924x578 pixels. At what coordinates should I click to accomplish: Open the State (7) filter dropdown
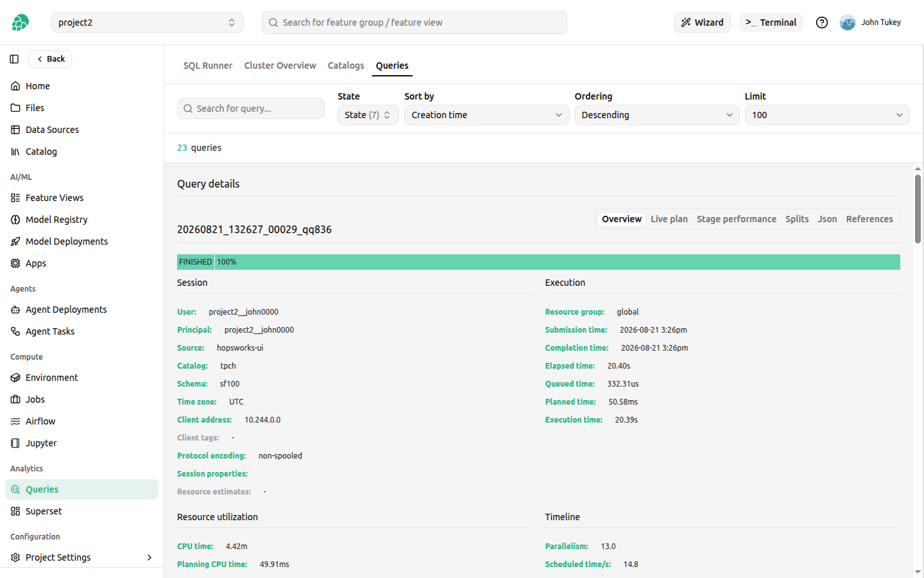pos(368,115)
